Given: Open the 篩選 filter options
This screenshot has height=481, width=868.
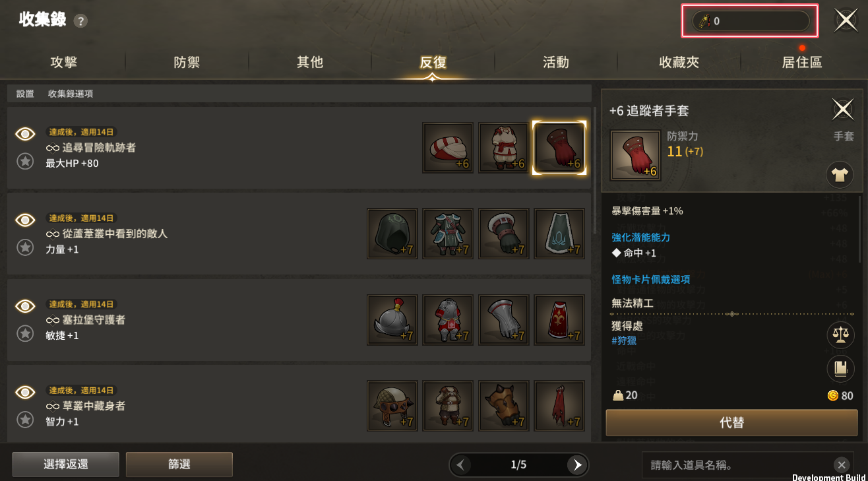Looking at the screenshot, I should (x=179, y=465).
